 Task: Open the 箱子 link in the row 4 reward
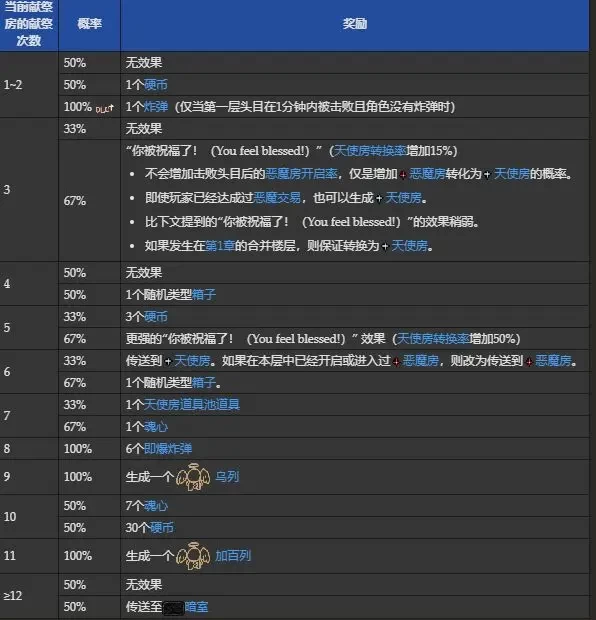[204, 295]
